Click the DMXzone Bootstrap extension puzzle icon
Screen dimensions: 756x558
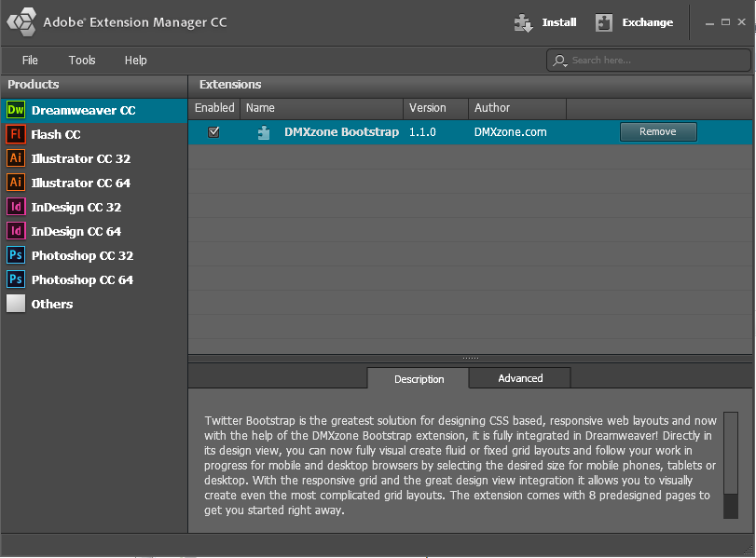(264, 132)
